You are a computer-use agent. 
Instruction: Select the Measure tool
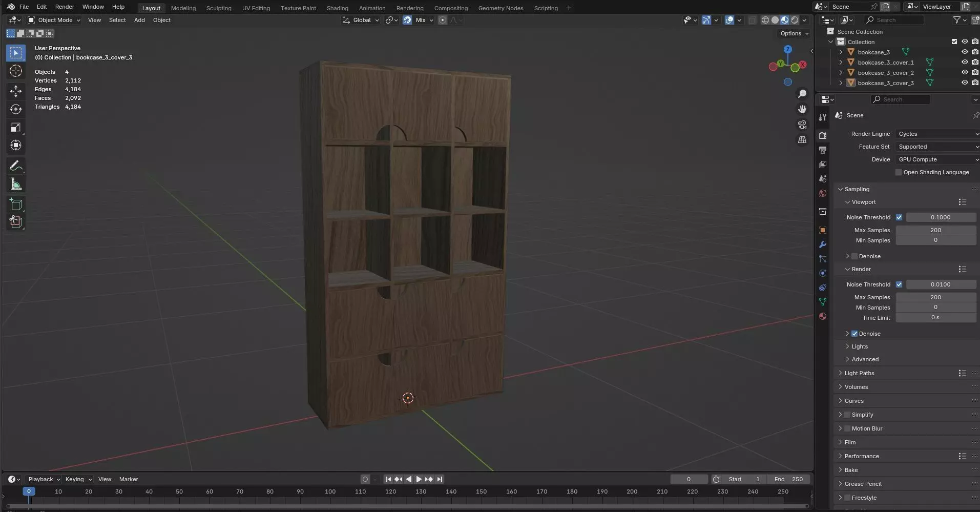16,184
